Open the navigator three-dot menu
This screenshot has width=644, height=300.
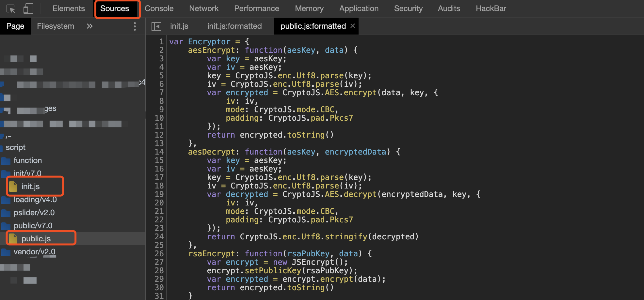click(x=135, y=26)
